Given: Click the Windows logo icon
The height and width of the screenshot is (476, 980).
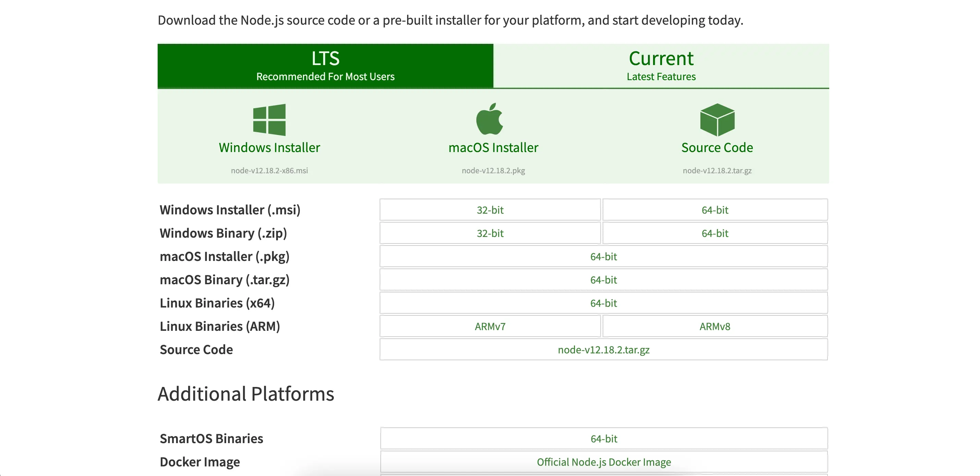Looking at the screenshot, I should (x=269, y=120).
